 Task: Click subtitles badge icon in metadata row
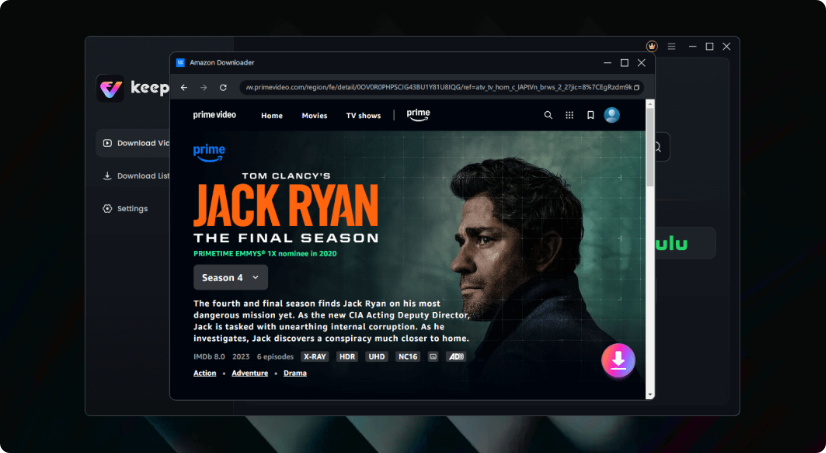[x=433, y=357]
